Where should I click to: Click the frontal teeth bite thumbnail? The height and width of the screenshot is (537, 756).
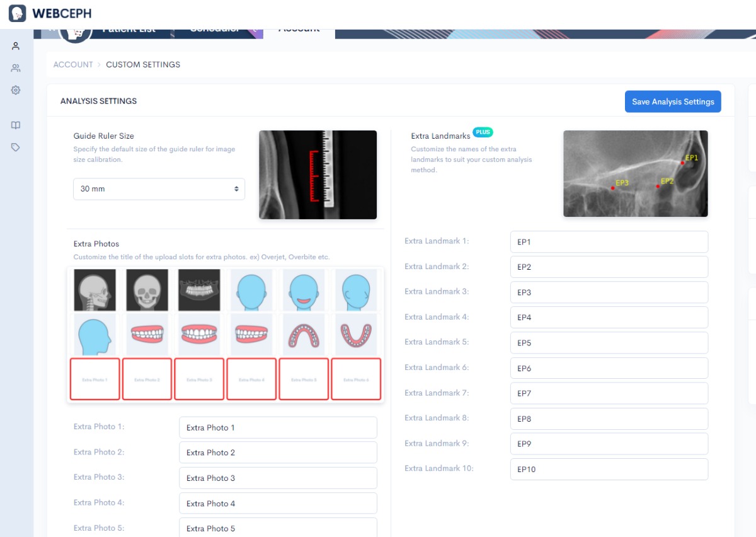pos(199,335)
